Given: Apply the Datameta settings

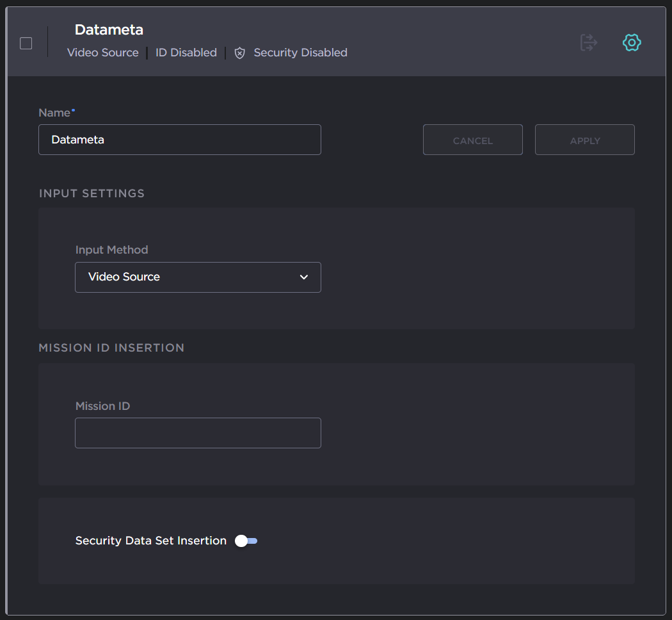Looking at the screenshot, I should tap(584, 140).
